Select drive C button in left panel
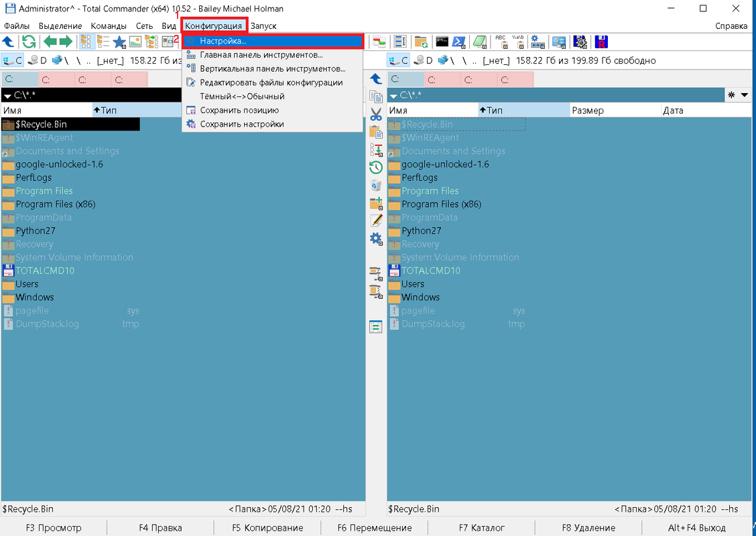 (x=13, y=60)
